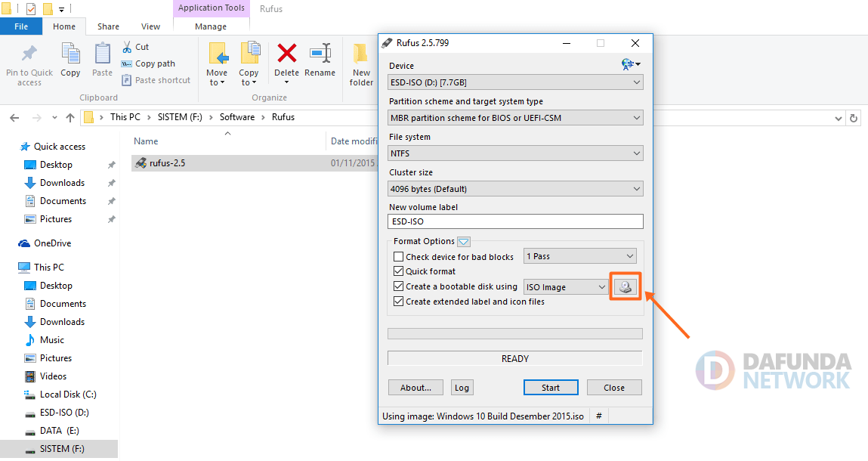Open the Device dropdown
Viewport: 868px width, 461px height.
point(515,82)
